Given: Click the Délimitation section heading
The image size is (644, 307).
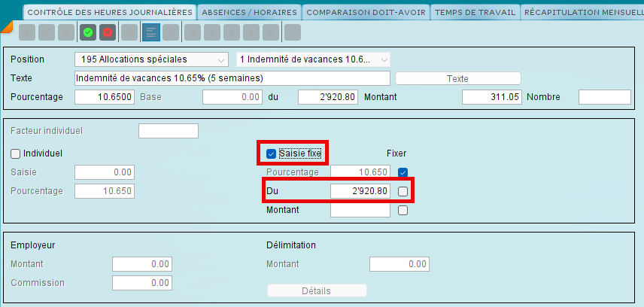Looking at the screenshot, I should [291, 245].
